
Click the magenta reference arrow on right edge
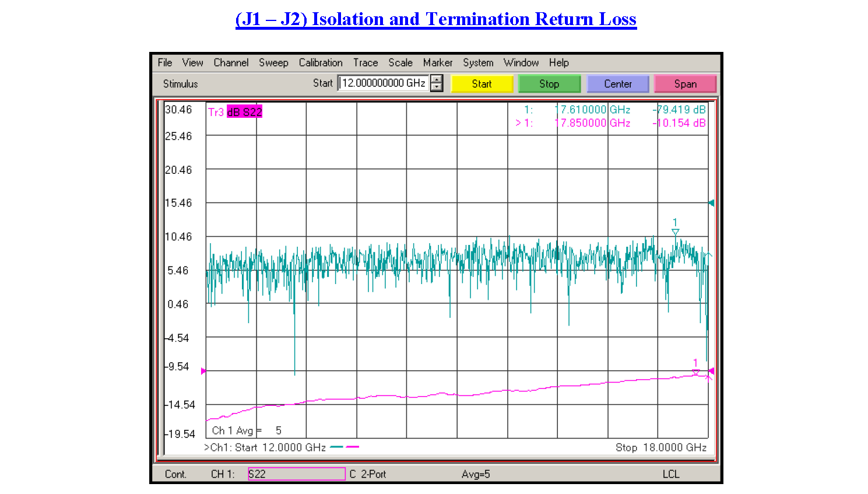point(711,371)
